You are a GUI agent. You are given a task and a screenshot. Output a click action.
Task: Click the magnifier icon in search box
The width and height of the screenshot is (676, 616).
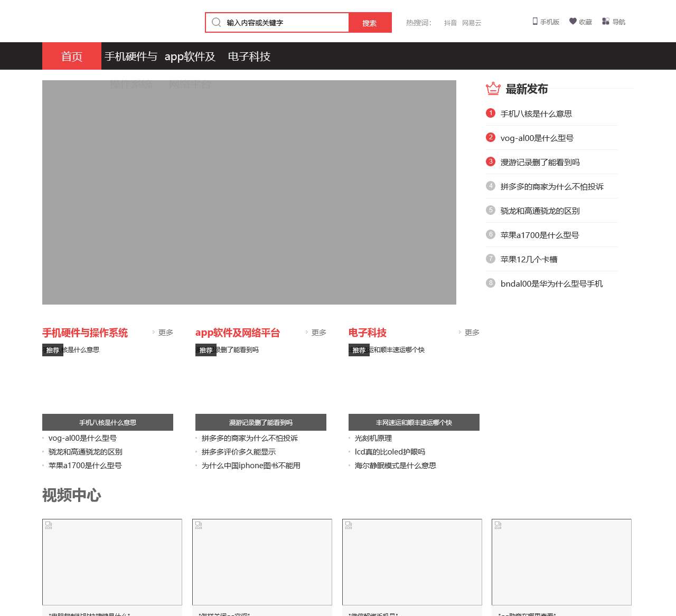coord(216,22)
